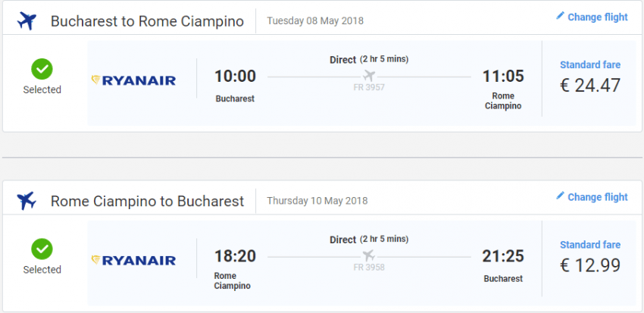Click the Ryanair logo on the return flight
The height and width of the screenshot is (313, 644).
[133, 260]
